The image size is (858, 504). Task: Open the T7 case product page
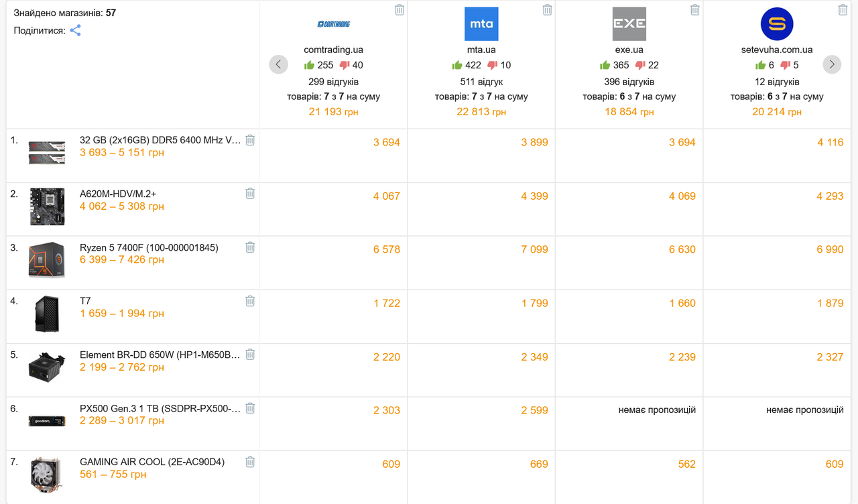(x=85, y=301)
